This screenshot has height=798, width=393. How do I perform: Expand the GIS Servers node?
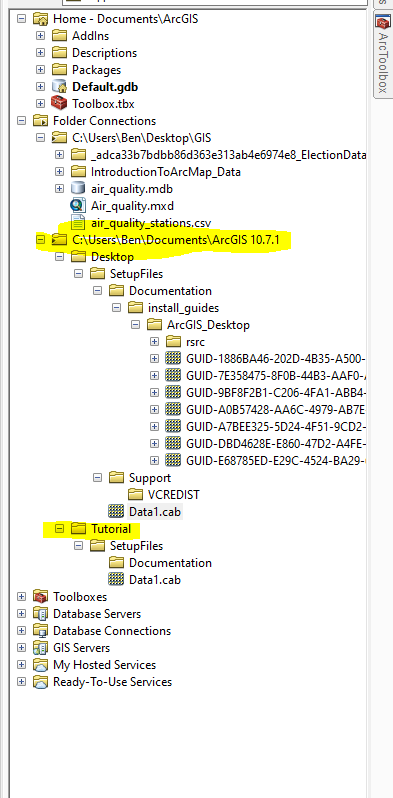(x=21, y=648)
